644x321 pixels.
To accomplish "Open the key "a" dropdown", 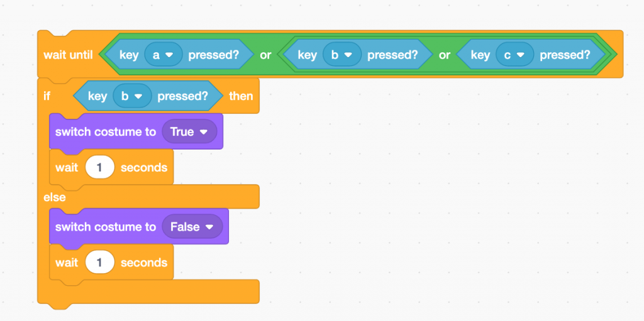I will pyautogui.click(x=163, y=55).
